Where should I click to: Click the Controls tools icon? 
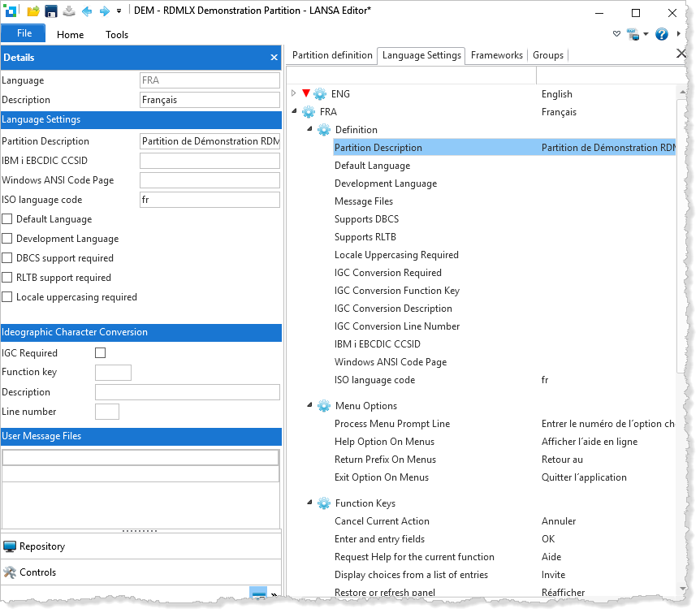(10, 572)
